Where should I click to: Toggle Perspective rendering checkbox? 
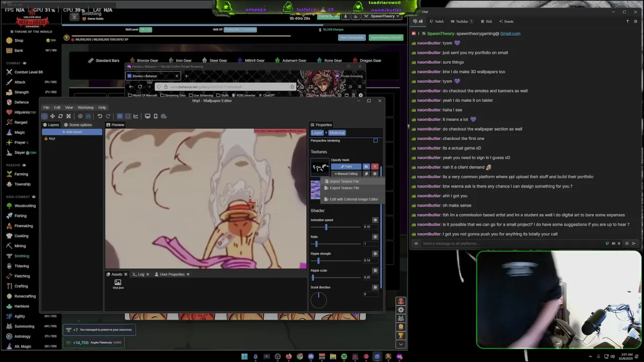(x=375, y=141)
